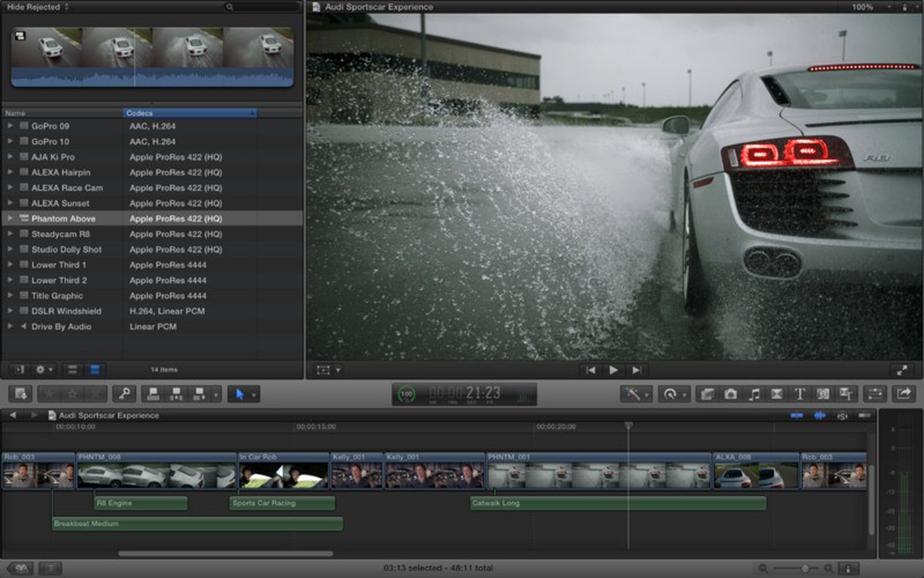Click the Audi Sportscar Experience timeline title

107,415
